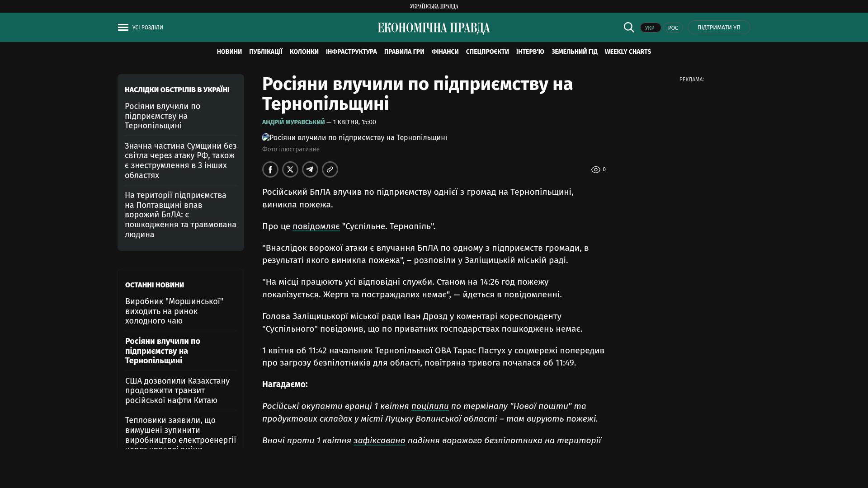The height and width of the screenshot is (488, 868).
Task: Copy article link icon
Action: [x=330, y=169]
